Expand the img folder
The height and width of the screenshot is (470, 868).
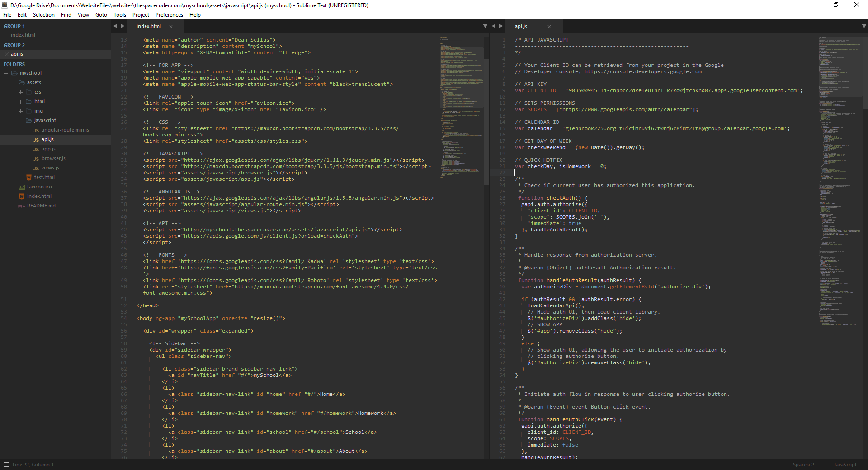[20, 111]
